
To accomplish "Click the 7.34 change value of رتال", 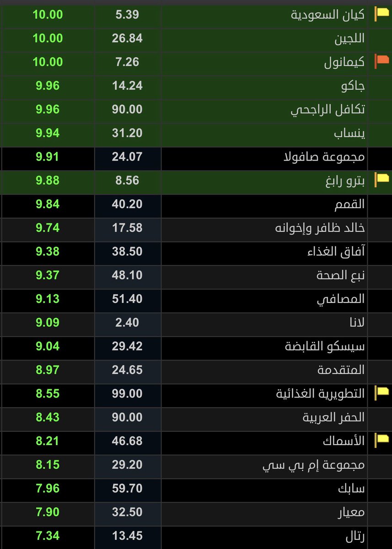I will point(48,537).
